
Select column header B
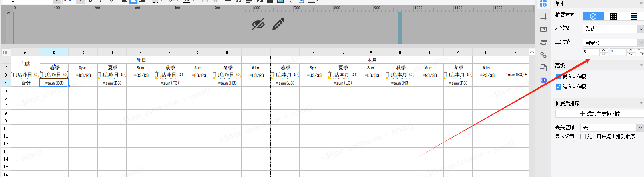54,52
